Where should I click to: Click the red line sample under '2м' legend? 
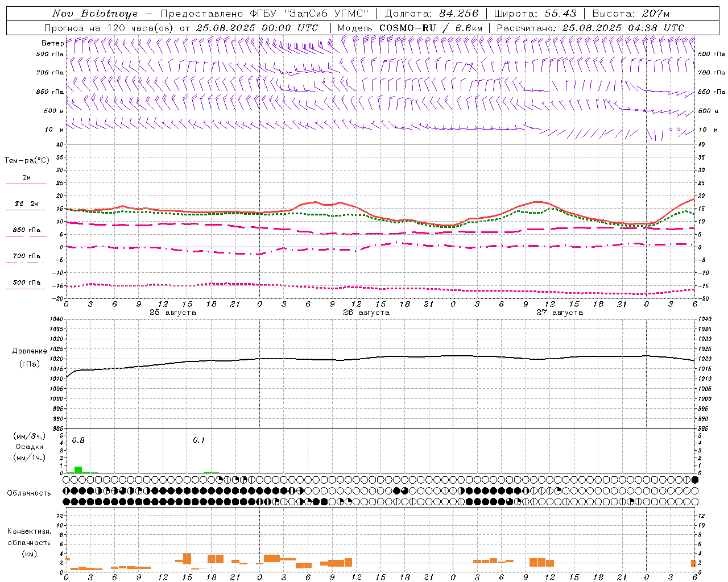pyautogui.click(x=26, y=184)
